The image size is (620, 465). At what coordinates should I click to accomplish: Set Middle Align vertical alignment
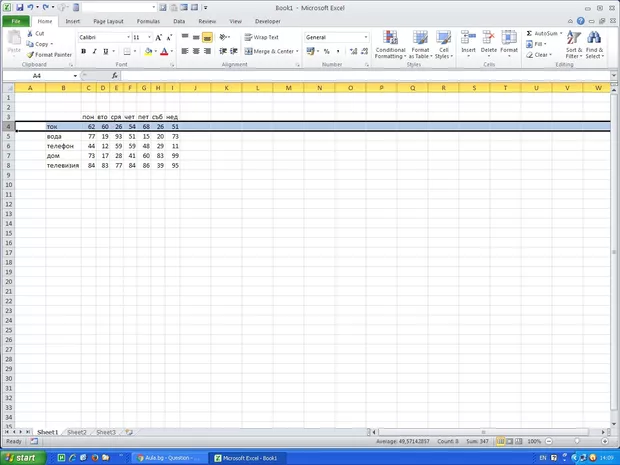pos(196,37)
